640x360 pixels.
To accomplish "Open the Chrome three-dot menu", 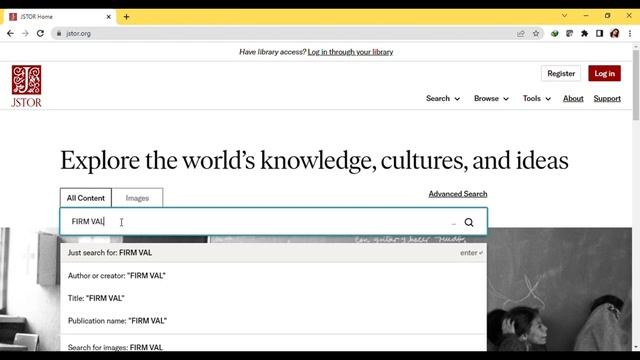I will [x=630, y=33].
